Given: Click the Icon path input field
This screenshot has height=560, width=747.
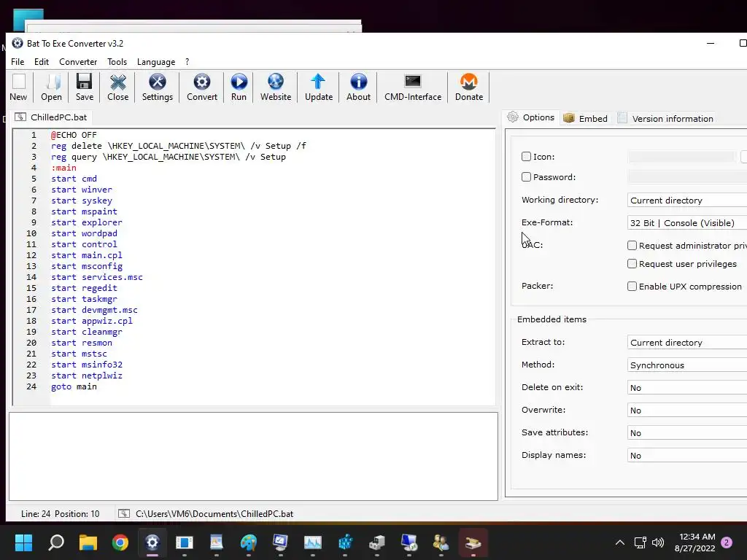Looking at the screenshot, I should pyautogui.click(x=682, y=156).
